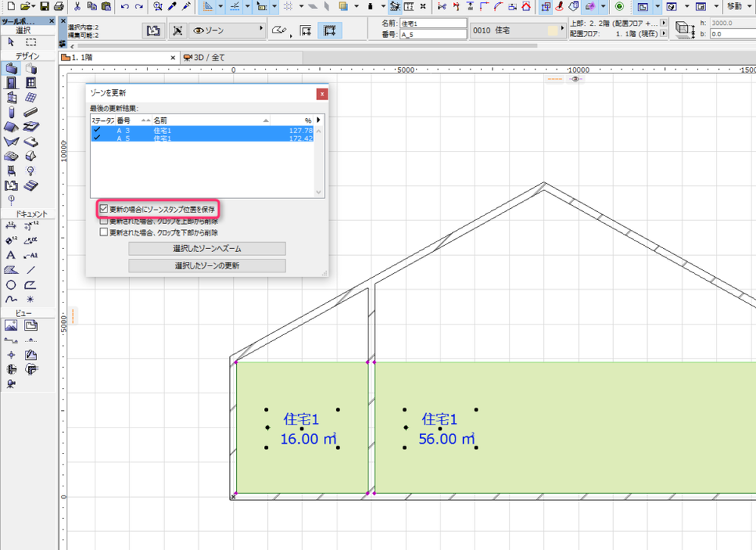The image size is (756, 550).
Task: Select the Column tool
Action: coord(11,112)
